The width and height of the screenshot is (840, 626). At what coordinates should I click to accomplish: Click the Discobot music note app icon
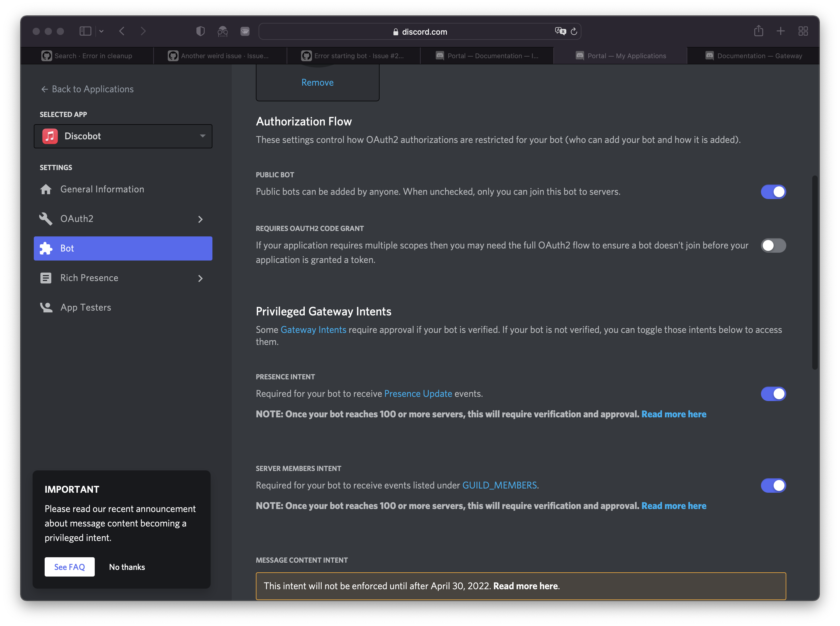(x=50, y=136)
